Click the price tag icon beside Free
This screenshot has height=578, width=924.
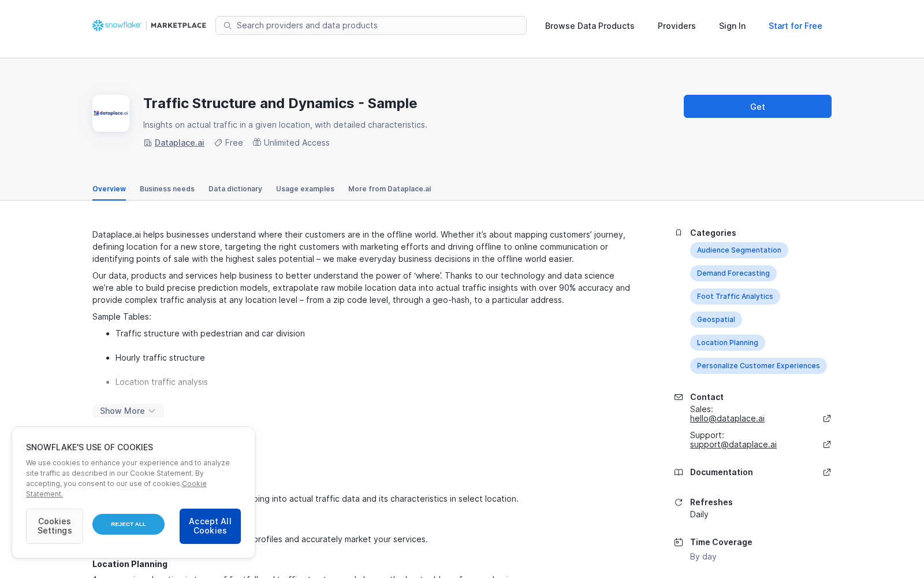tap(218, 143)
